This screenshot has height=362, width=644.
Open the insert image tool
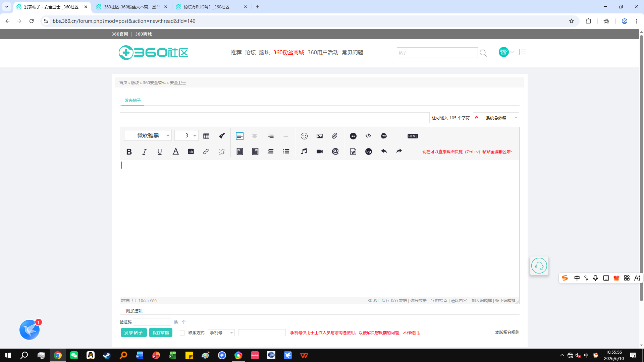320,136
